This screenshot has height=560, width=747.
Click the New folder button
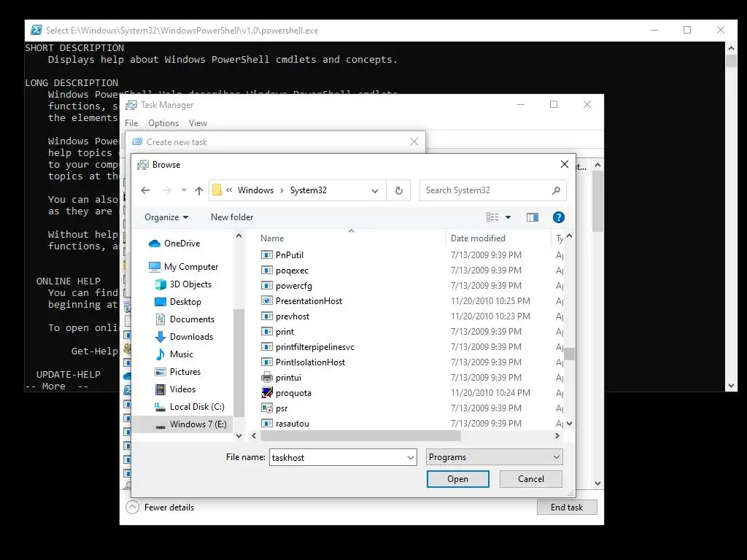pyautogui.click(x=232, y=217)
